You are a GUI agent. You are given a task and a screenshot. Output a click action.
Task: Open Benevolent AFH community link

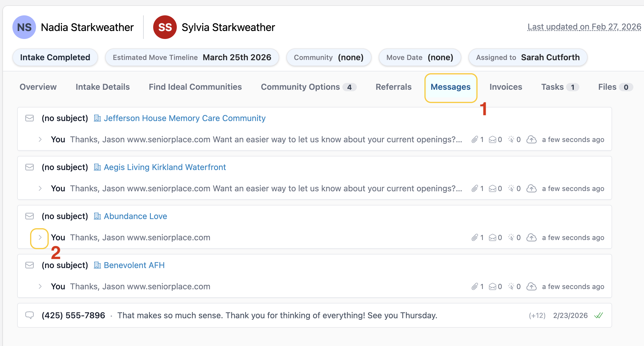click(x=134, y=265)
